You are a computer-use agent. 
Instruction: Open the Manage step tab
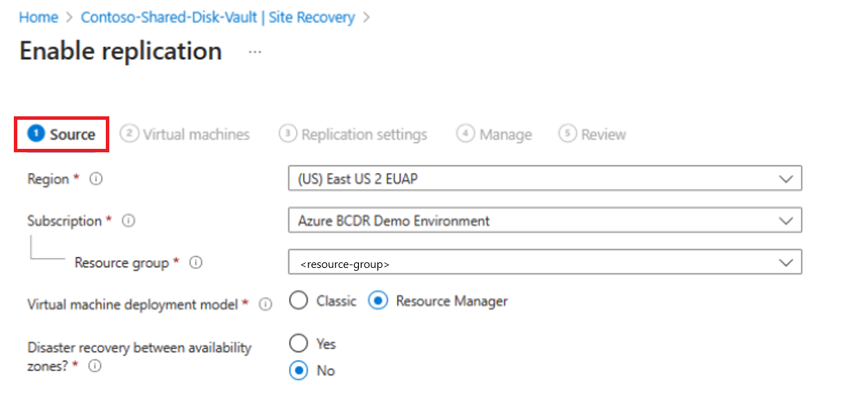(495, 134)
